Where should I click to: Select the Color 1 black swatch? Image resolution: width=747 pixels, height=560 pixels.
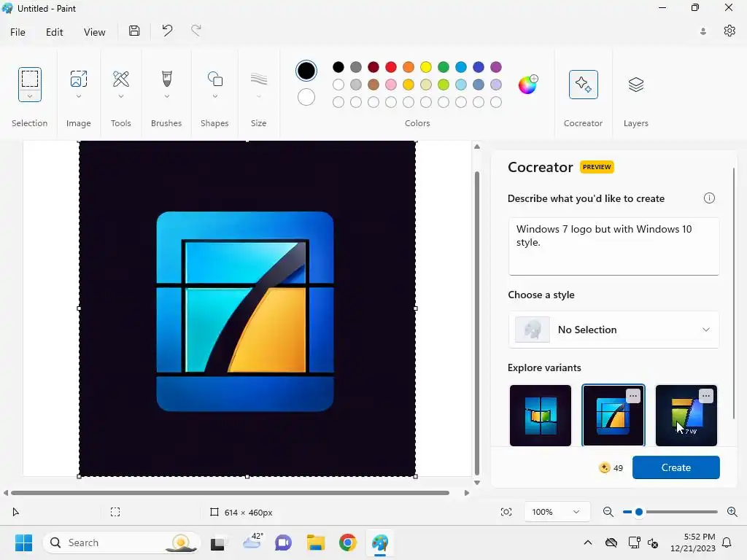point(306,71)
